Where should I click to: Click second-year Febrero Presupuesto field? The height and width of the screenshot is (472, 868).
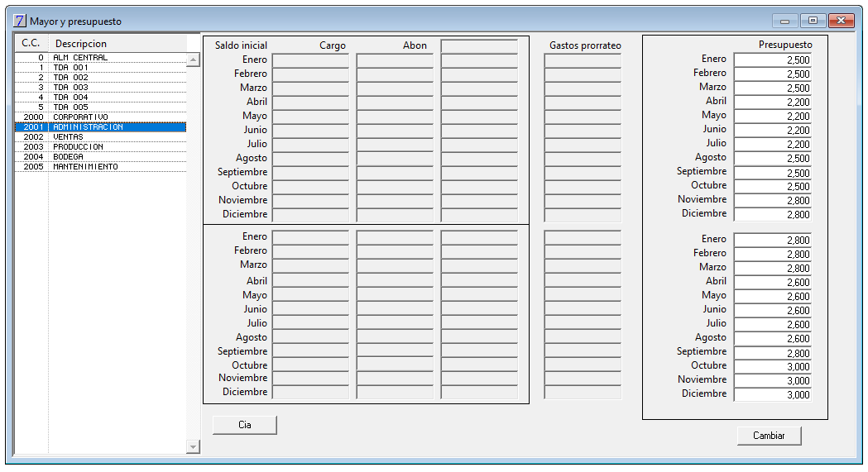(772, 255)
